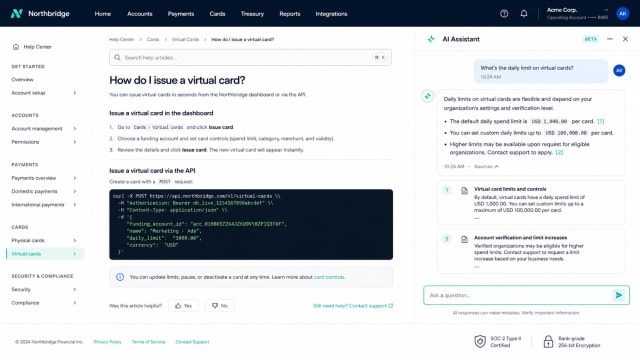Click the SOC 2 shield icon

(x=480, y=342)
